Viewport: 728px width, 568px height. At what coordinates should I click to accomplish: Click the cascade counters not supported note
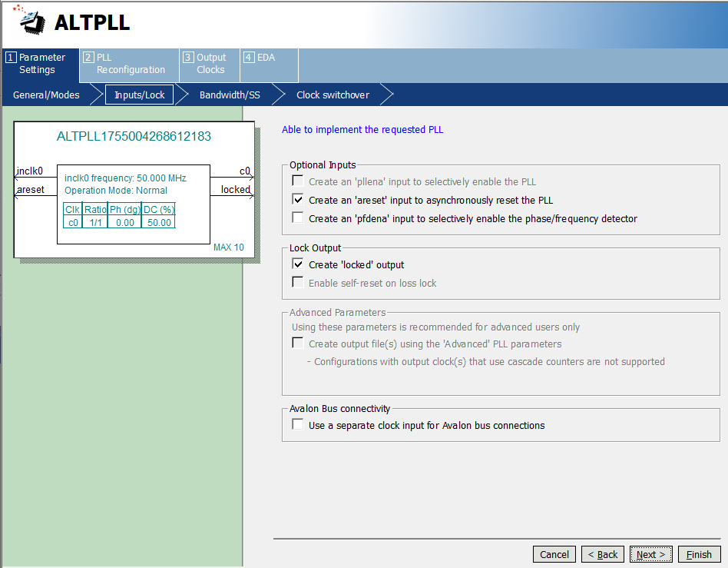486,361
